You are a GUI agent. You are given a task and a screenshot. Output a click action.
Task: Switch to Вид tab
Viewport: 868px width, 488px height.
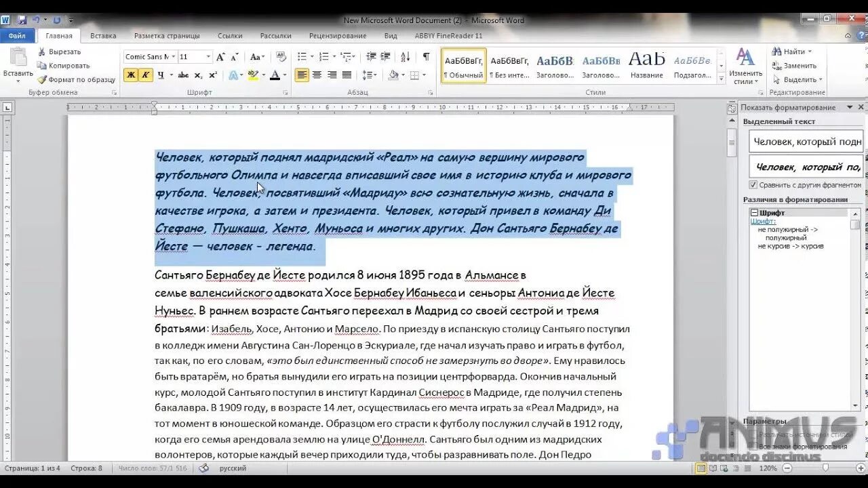[x=391, y=36]
